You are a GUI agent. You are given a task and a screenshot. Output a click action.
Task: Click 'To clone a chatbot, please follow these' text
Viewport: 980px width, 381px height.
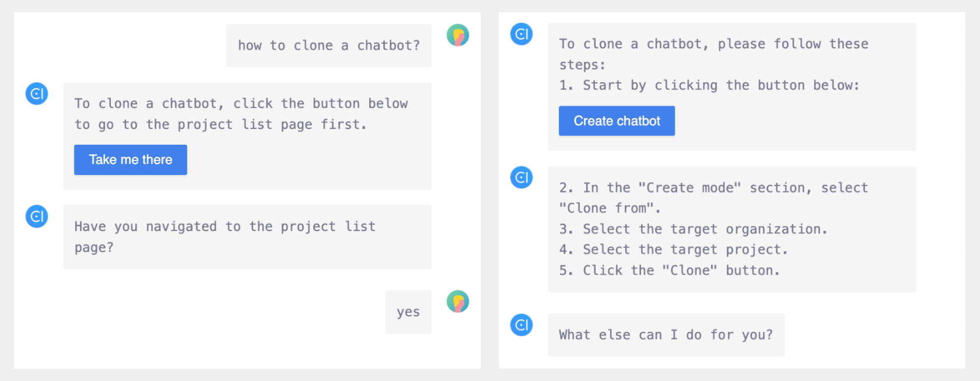713,44
